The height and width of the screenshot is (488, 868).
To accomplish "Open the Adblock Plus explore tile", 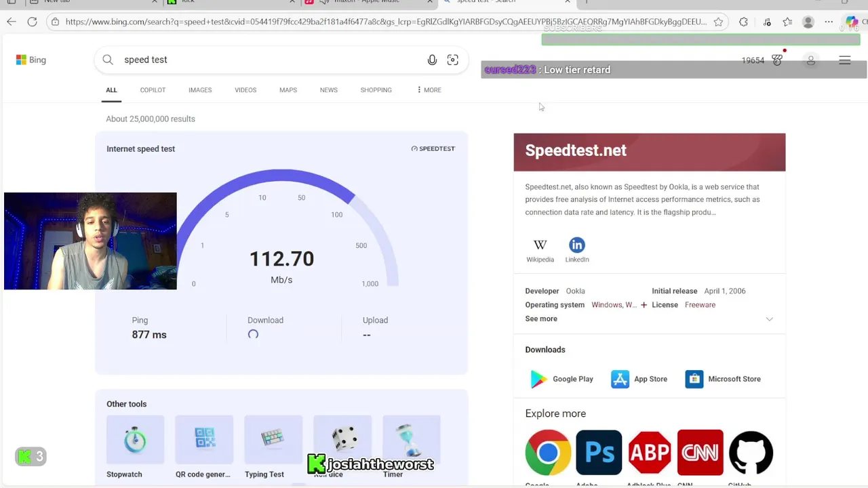I will click(650, 452).
